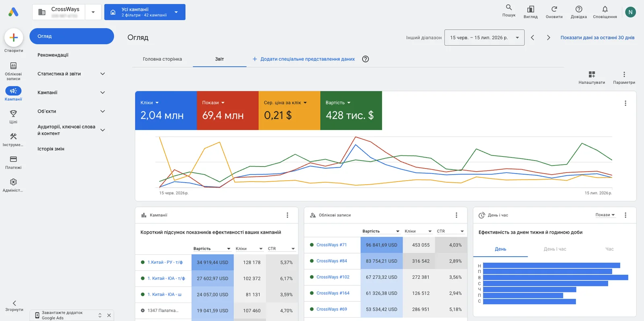This screenshot has width=644, height=321.
Task: Open the Вигляд icon in the header
Action: pyautogui.click(x=530, y=9)
